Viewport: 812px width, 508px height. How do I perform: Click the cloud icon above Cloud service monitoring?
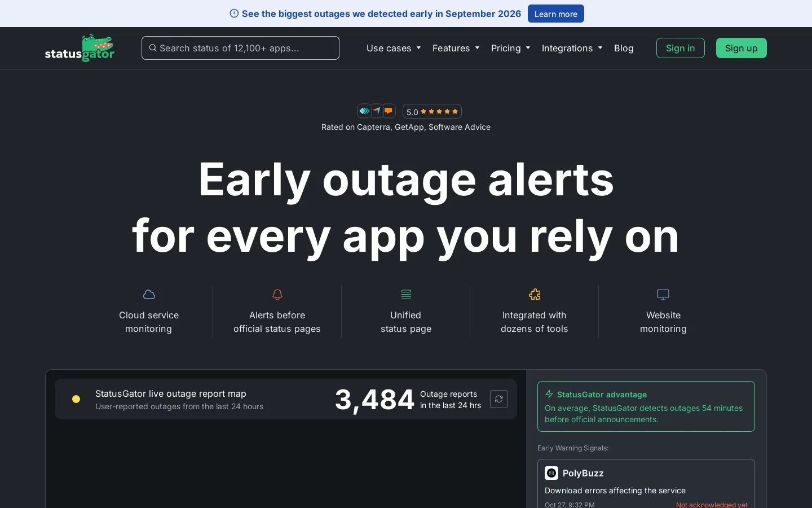coord(149,295)
